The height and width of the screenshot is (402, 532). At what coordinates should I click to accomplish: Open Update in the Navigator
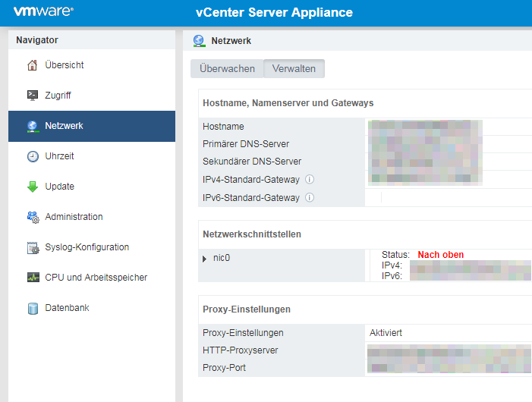[92, 187]
